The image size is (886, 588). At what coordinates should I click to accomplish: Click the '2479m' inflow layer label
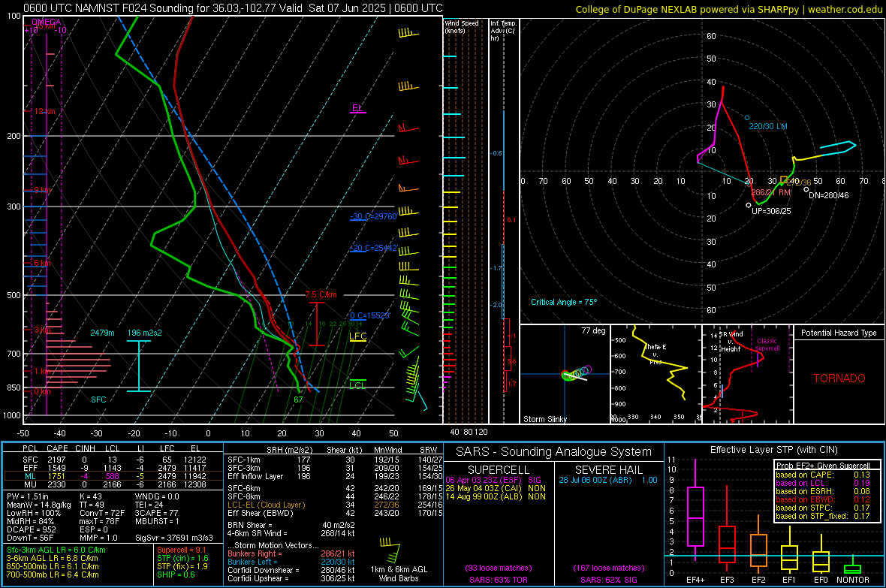[x=102, y=333]
